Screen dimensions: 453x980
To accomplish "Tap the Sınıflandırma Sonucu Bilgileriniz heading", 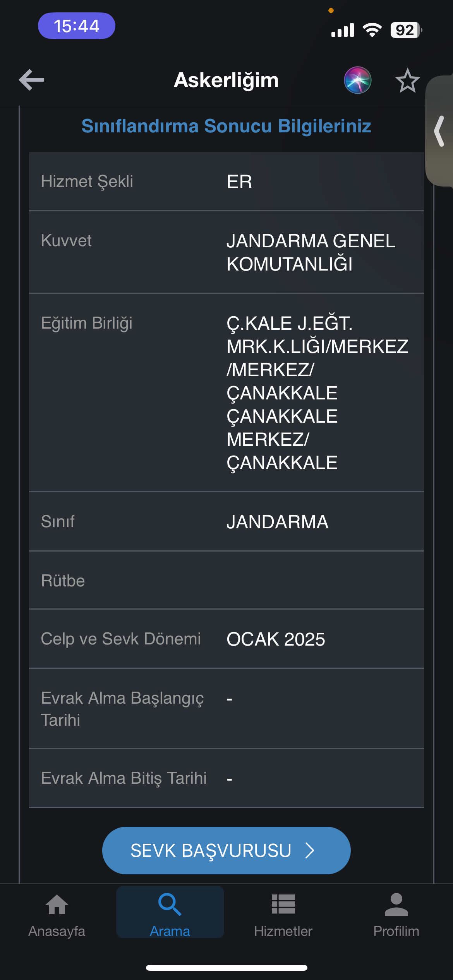I will pyautogui.click(x=226, y=126).
